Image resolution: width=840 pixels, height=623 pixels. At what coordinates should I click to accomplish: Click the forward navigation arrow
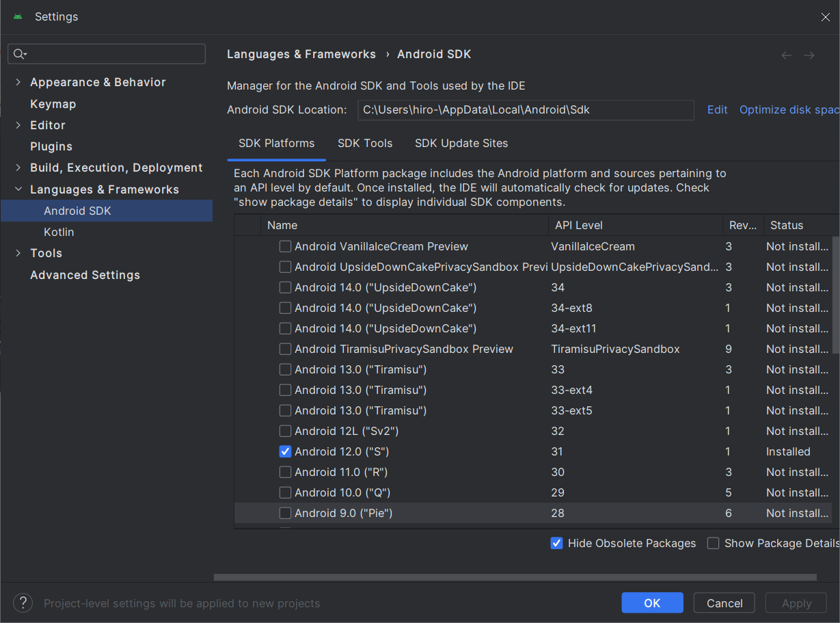809,55
